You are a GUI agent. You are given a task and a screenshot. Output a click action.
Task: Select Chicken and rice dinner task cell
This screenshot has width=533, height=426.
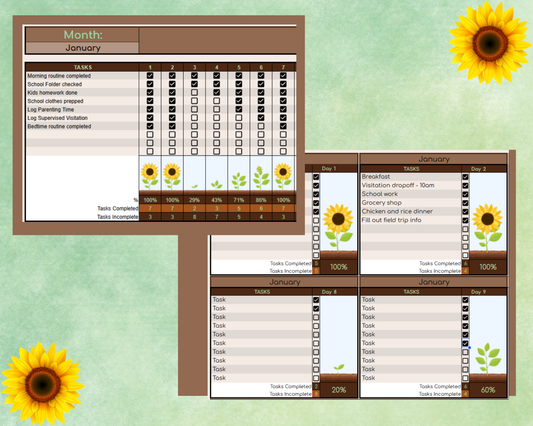pyautogui.click(x=411, y=211)
